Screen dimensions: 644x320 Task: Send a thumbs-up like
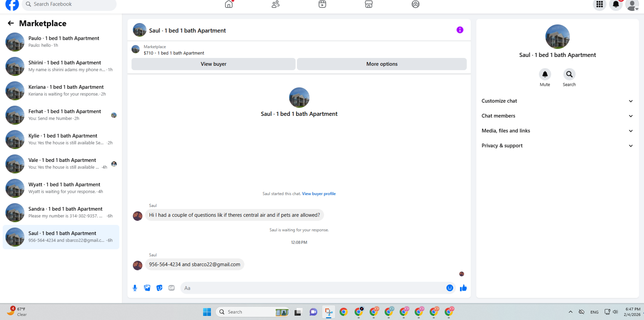[x=463, y=288]
